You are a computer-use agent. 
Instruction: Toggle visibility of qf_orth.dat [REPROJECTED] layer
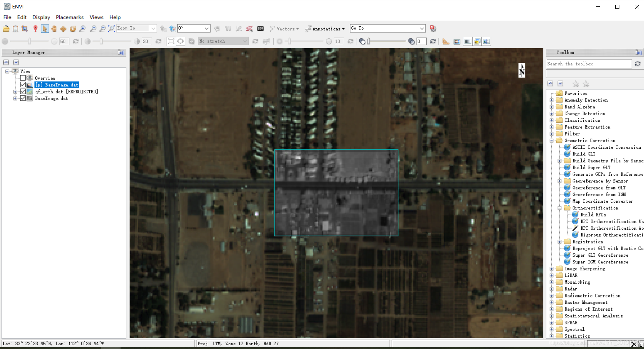click(x=23, y=92)
